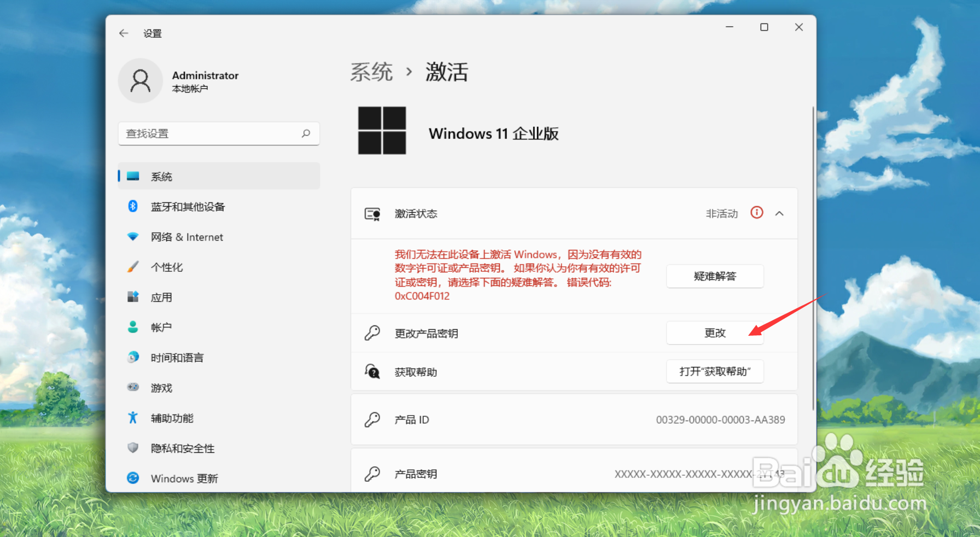
Task: Click the red info warning icon
Action: click(757, 213)
